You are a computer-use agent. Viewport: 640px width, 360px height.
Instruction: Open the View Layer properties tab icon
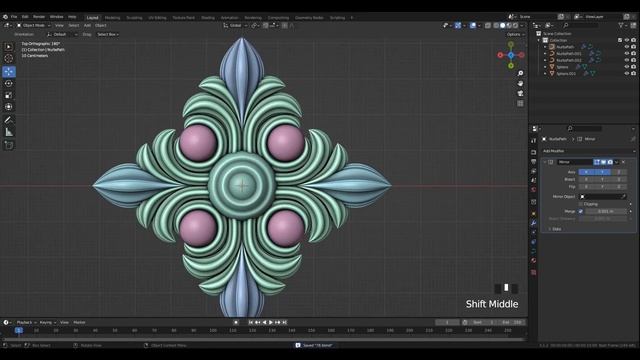[x=533, y=171]
